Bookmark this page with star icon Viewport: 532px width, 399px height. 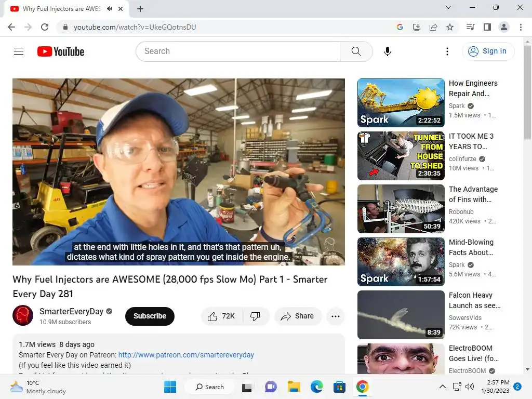click(x=450, y=27)
